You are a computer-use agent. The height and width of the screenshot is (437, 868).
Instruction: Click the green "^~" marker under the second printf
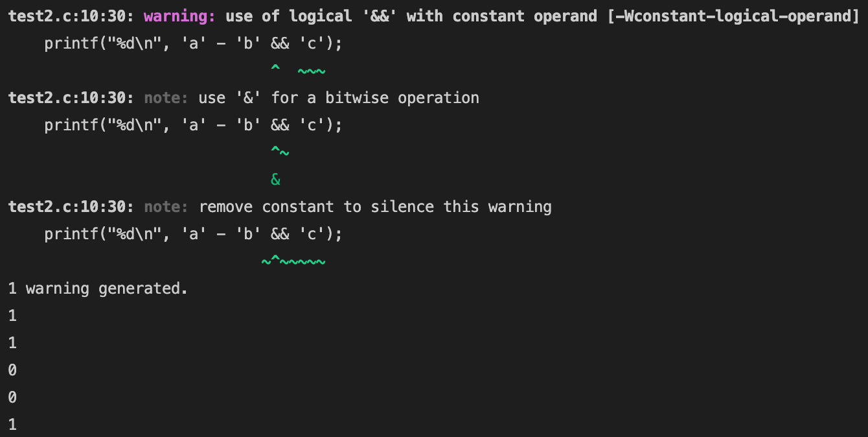pos(280,153)
